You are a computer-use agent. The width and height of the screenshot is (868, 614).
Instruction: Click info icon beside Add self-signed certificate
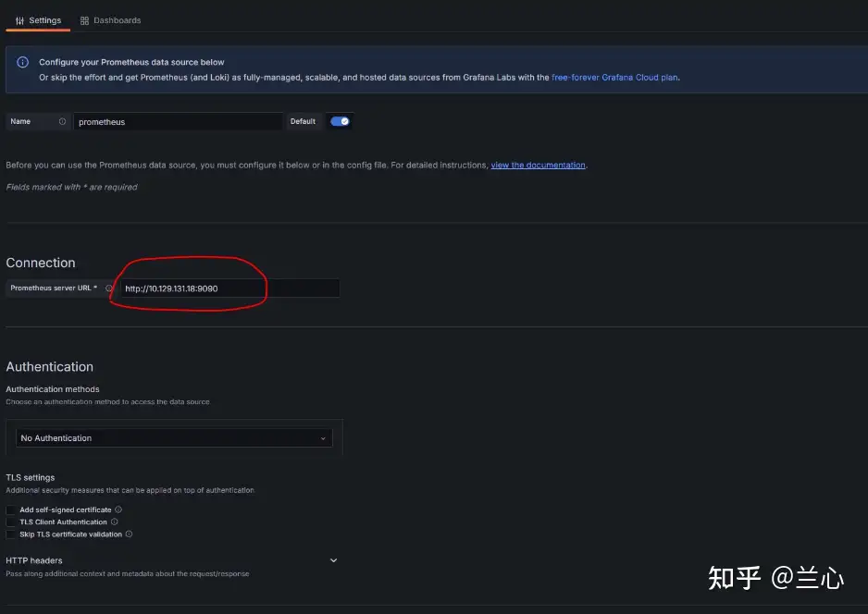[118, 510]
